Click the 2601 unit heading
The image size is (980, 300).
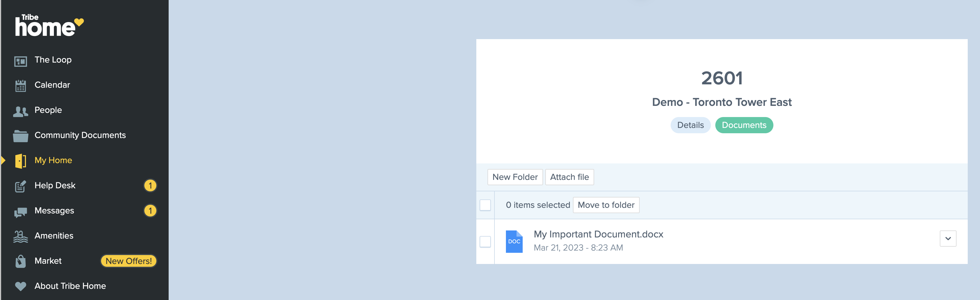[x=722, y=78]
